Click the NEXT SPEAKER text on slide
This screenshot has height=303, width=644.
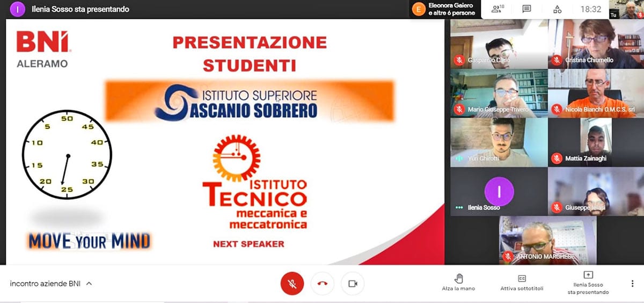[248, 244]
